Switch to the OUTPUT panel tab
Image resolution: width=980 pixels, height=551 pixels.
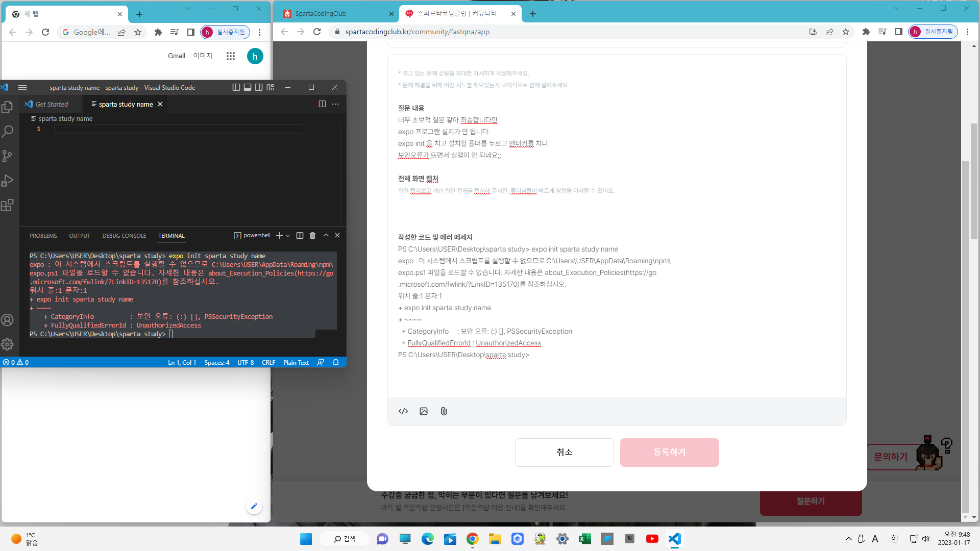[80, 236]
